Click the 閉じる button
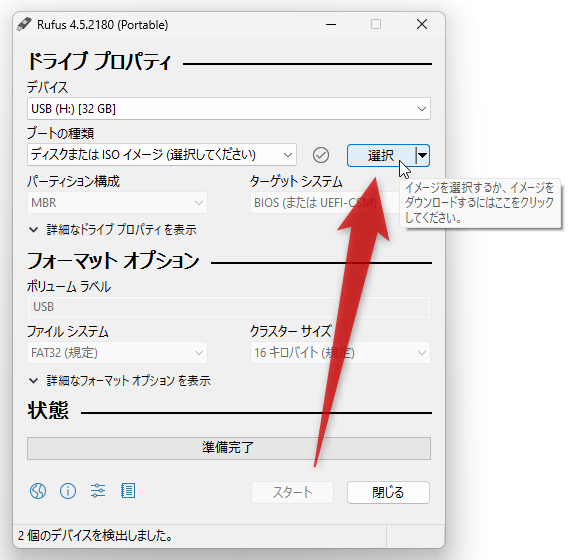 coord(388,493)
